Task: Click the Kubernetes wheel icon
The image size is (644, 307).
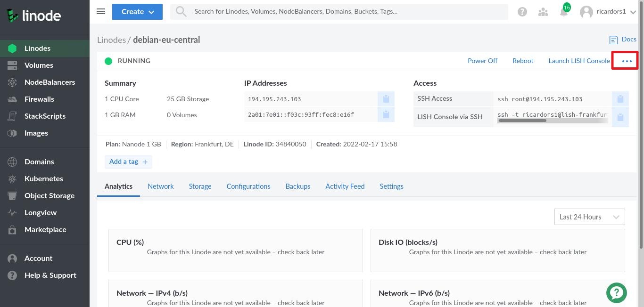Action: [12, 179]
